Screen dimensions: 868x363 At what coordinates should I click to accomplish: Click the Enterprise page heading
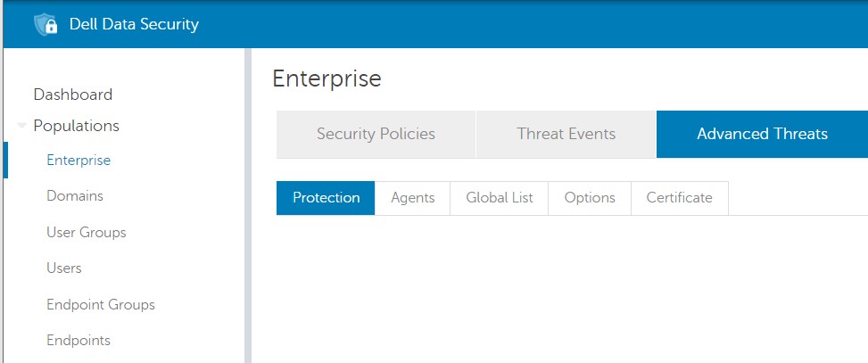click(327, 78)
